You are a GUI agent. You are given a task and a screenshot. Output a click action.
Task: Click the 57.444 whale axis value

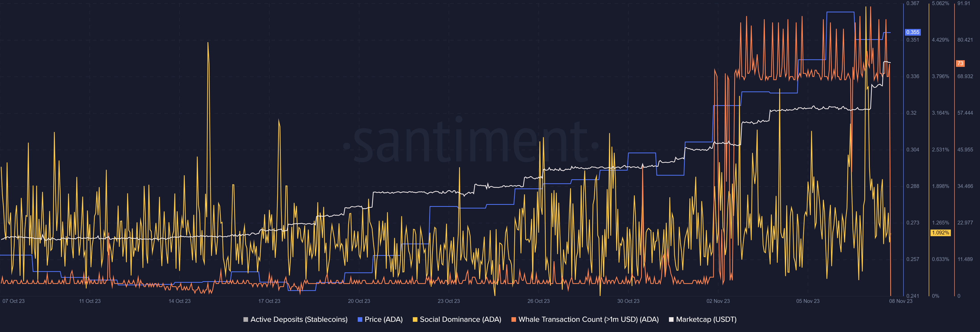[x=965, y=113]
